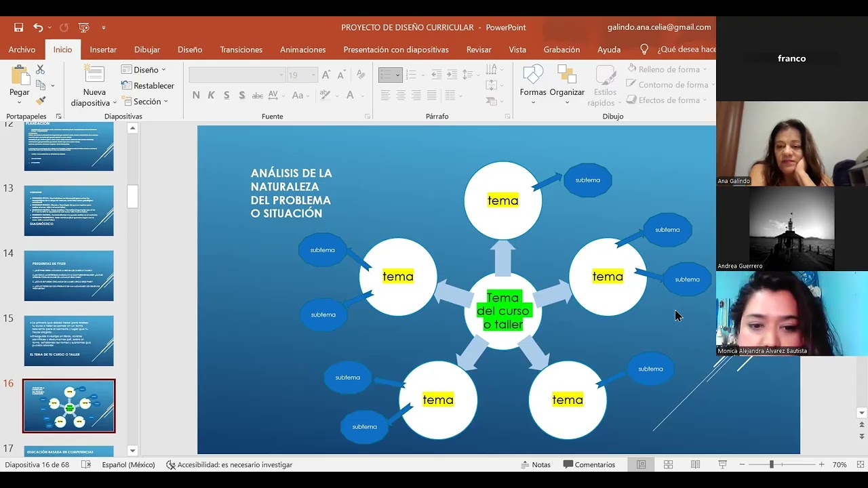Cut selection with scissors icon
Image resolution: width=868 pixels, height=488 pixels.
[x=40, y=69]
